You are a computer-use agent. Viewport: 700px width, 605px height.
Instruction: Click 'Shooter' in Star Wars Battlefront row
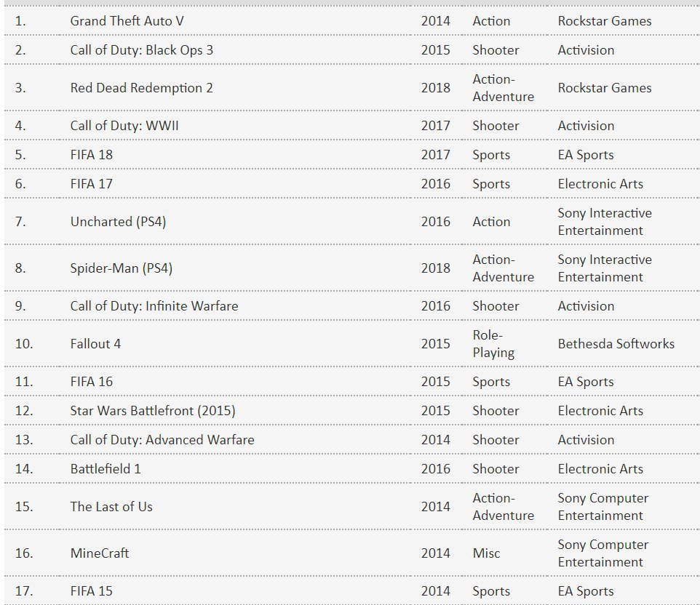pos(496,411)
